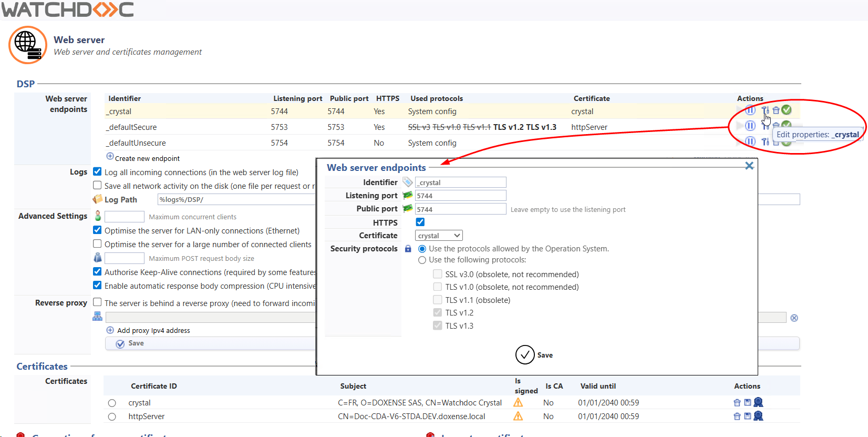The height and width of the screenshot is (437, 868).
Task: Export the httpServer certificate with floppy icon
Action: coord(748,416)
